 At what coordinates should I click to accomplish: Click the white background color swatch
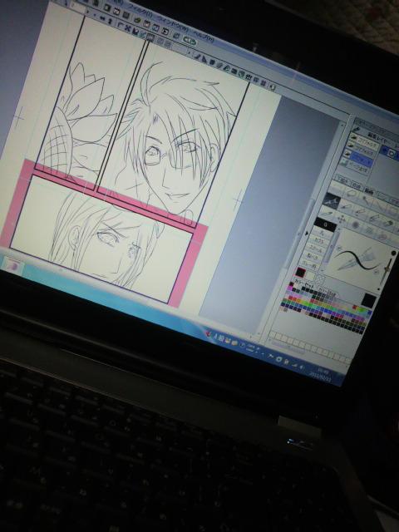click(x=310, y=275)
